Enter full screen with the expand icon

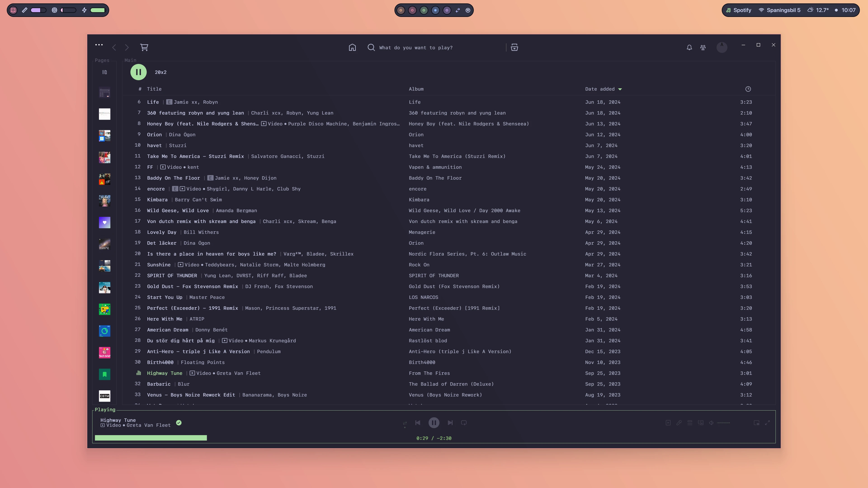(x=767, y=423)
